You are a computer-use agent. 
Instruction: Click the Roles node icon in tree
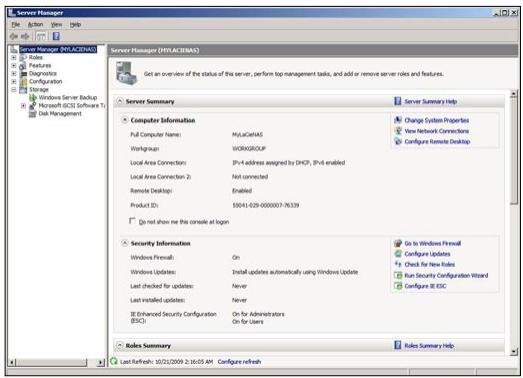tap(23, 57)
